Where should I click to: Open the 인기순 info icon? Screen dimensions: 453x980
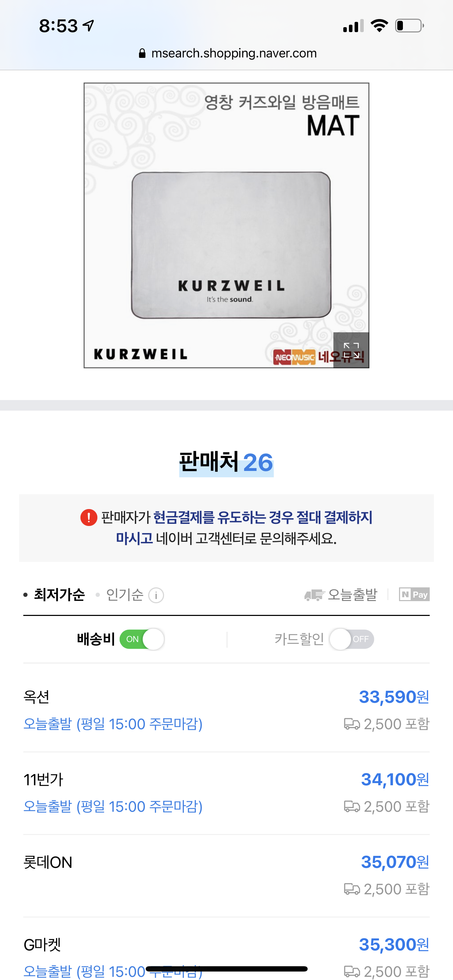point(156,595)
